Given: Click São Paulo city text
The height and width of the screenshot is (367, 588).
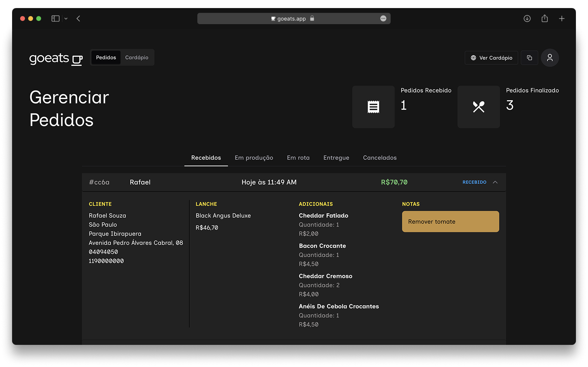Looking at the screenshot, I should [103, 225].
